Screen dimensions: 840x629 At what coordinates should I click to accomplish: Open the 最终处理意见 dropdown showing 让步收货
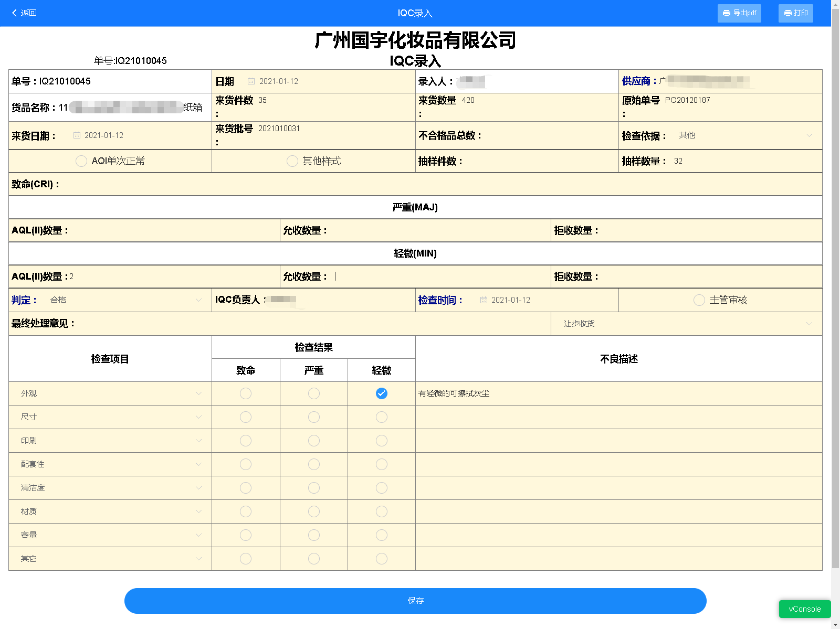pyautogui.click(x=808, y=324)
